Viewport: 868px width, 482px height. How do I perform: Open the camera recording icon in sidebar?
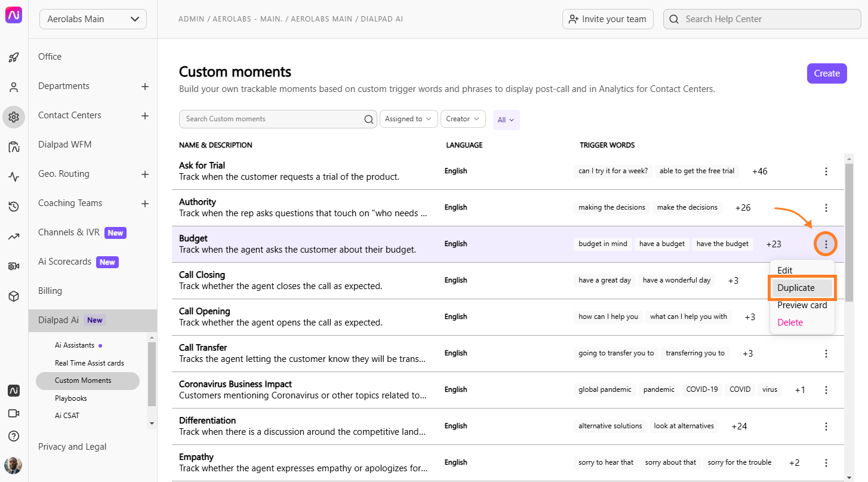click(x=14, y=266)
